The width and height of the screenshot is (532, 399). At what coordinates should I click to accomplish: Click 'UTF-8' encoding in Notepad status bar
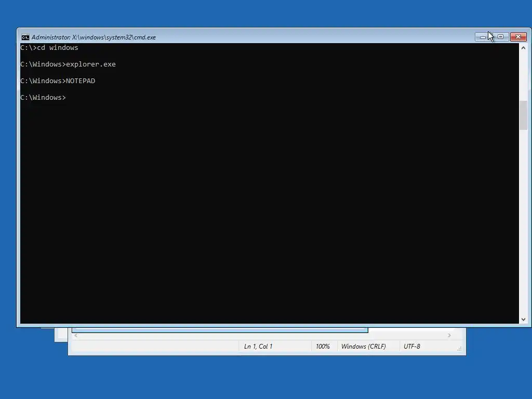pos(412,347)
